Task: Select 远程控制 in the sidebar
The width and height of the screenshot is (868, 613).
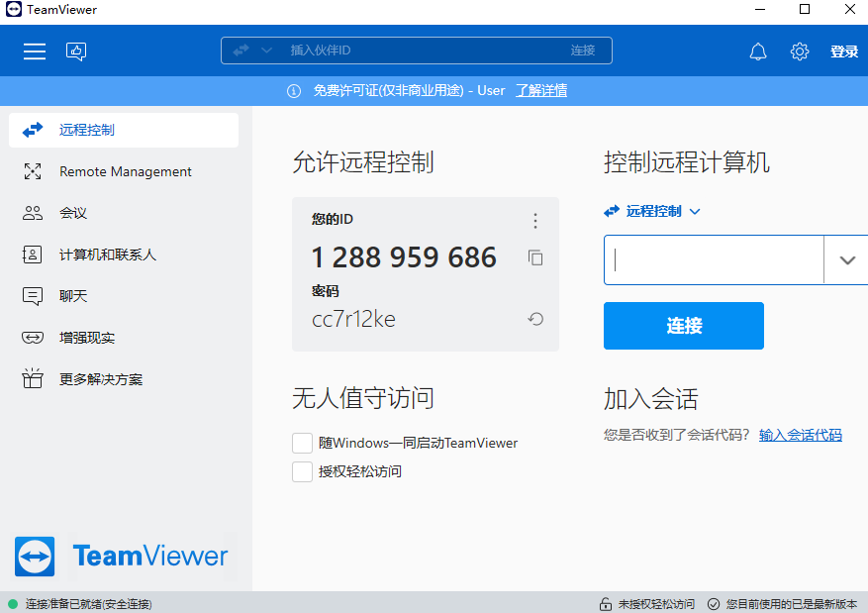Action: coord(89,129)
